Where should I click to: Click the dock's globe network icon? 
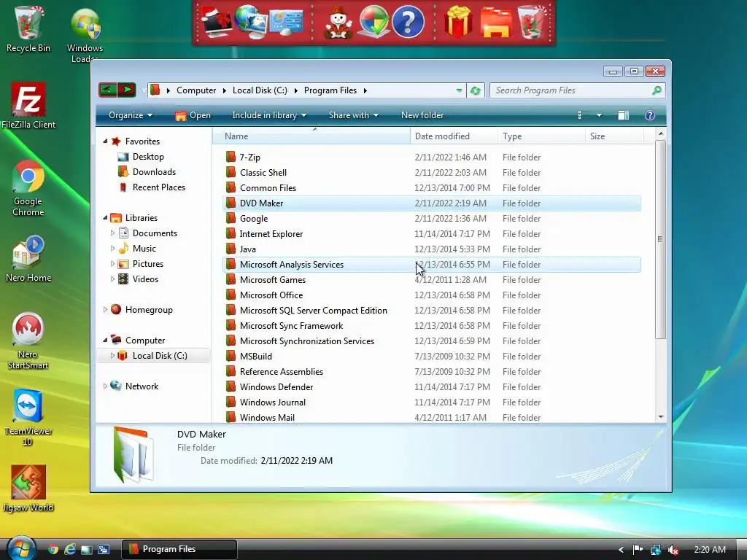click(x=251, y=22)
